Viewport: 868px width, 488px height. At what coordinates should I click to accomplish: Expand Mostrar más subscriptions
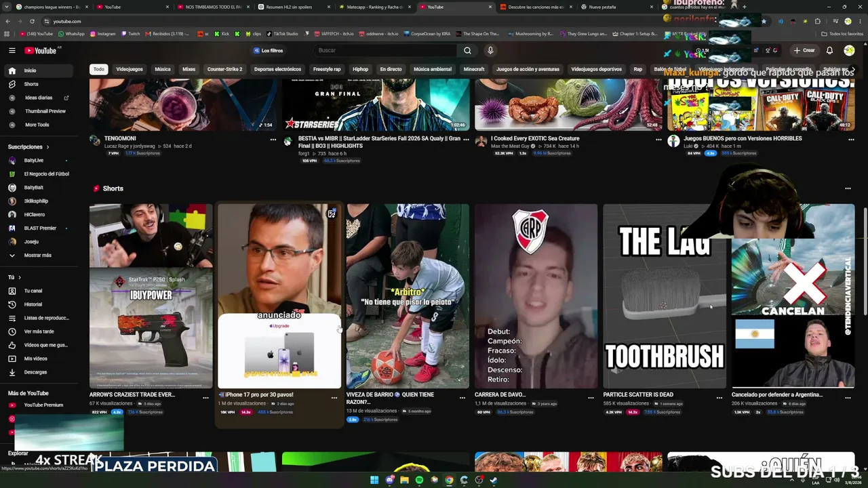pyautogui.click(x=37, y=256)
